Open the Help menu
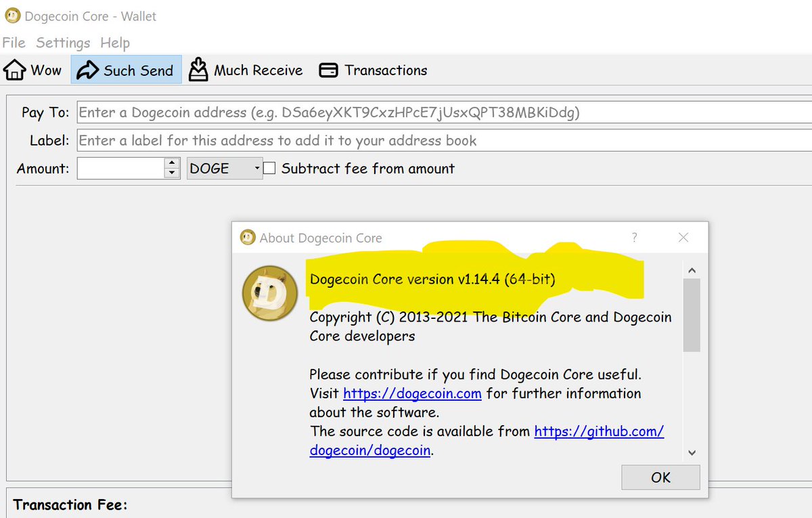 point(115,43)
